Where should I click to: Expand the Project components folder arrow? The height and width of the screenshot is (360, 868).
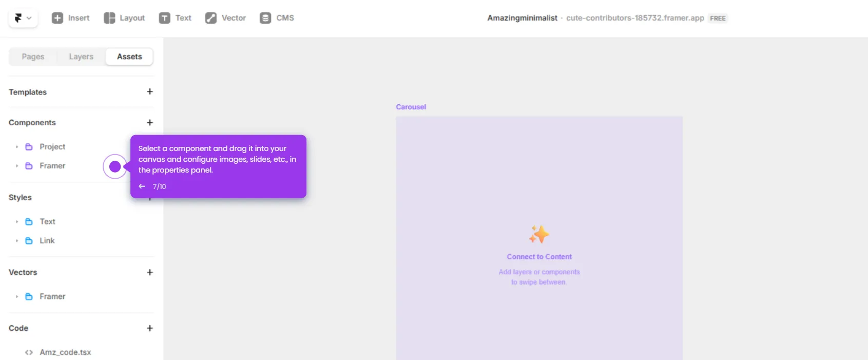tap(17, 147)
